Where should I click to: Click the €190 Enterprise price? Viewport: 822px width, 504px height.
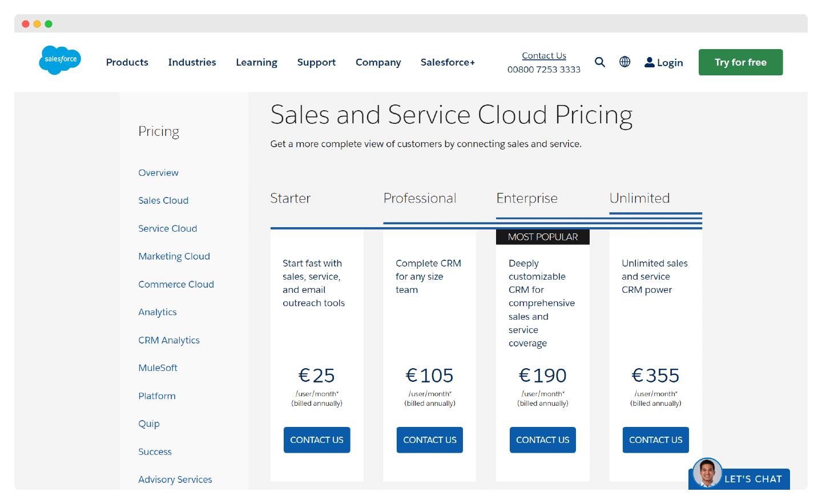(x=542, y=376)
